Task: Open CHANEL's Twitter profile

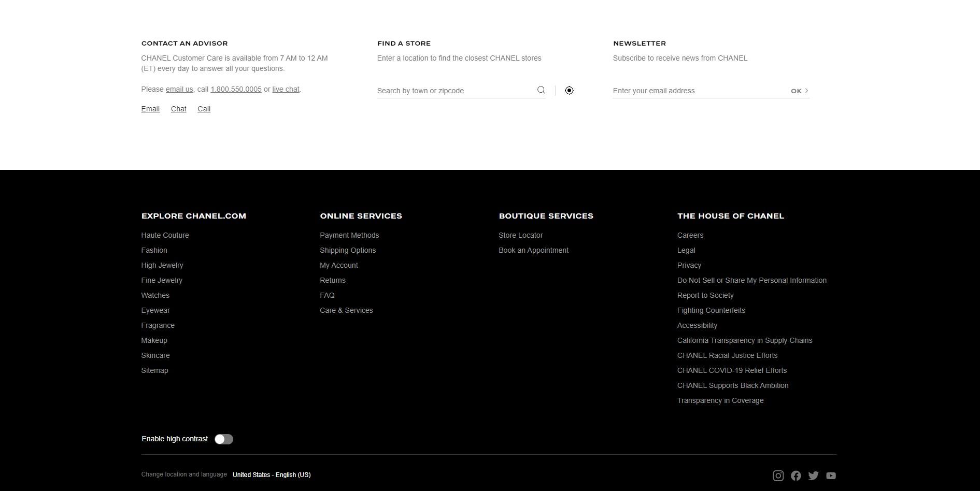Action: [x=814, y=475]
